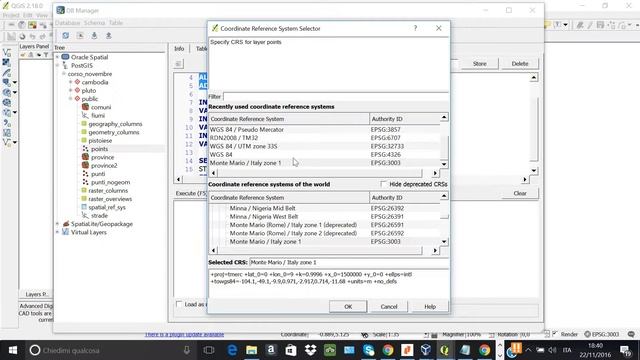640x360 pixels.
Task: Open the QGIS icon on the taskbar
Action: pyautogui.click(x=444, y=350)
